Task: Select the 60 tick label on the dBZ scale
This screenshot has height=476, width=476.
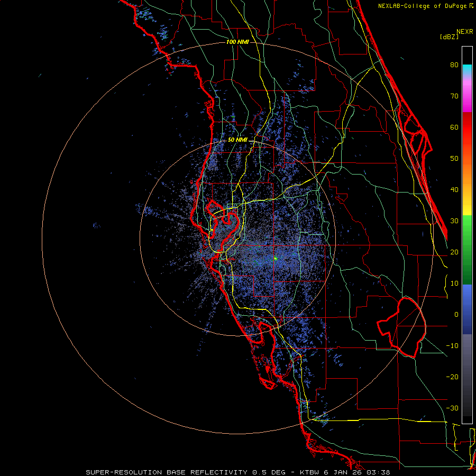Action: [454, 127]
